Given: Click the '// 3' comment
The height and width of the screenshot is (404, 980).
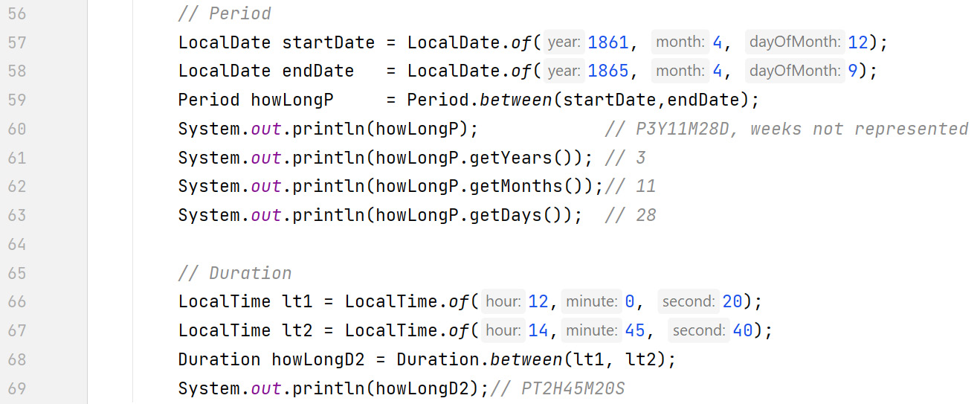Looking at the screenshot, I should click(x=625, y=158).
